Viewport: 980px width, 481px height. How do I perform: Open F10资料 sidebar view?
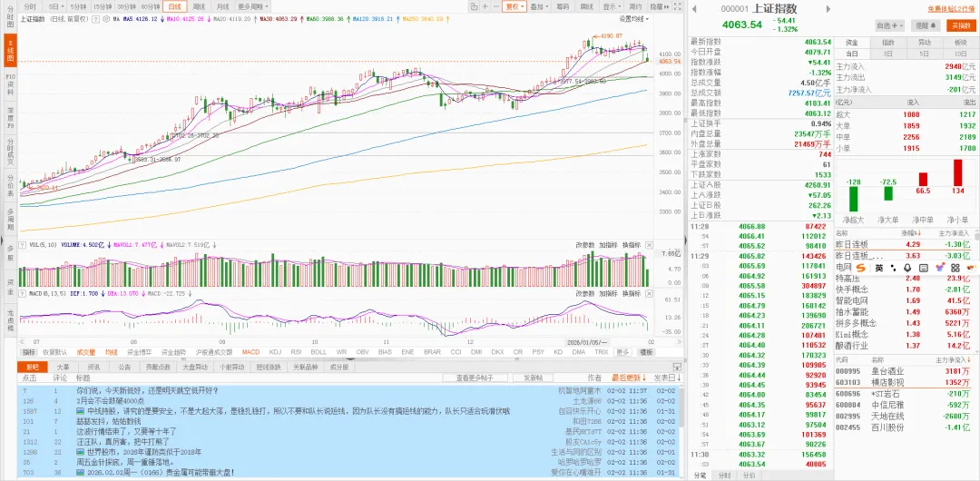coord(10,83)
